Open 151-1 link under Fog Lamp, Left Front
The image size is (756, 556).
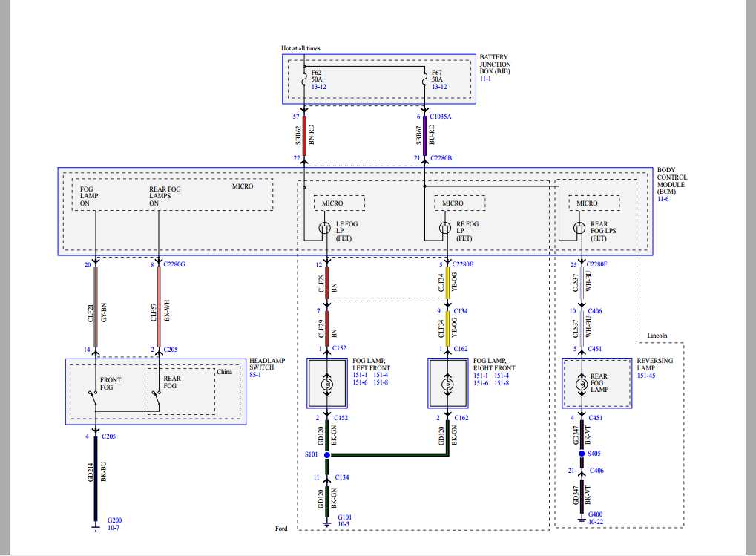[360, 375]
